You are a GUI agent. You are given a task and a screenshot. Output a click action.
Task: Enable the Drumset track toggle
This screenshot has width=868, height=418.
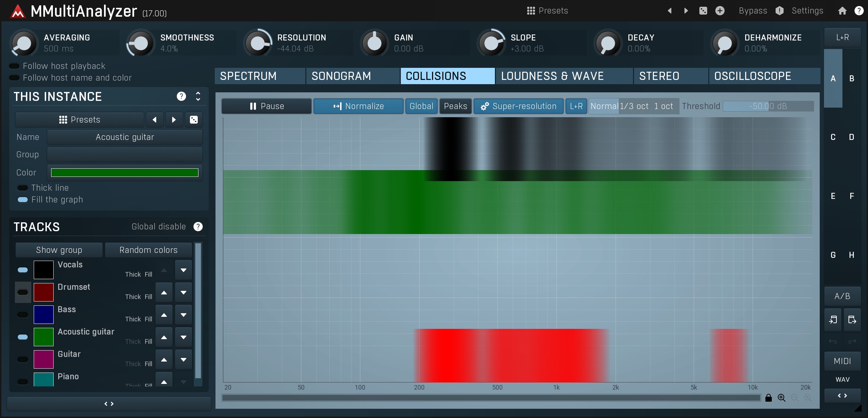(23, 292)
